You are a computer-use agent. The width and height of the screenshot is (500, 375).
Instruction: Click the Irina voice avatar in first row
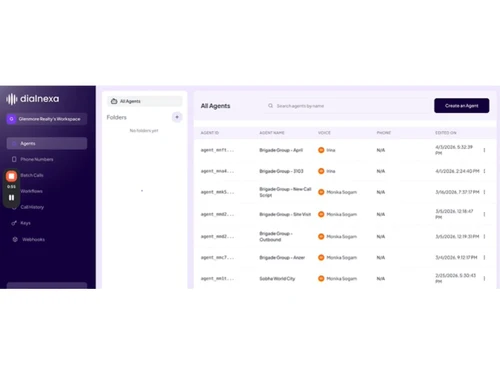pos(321,150)
